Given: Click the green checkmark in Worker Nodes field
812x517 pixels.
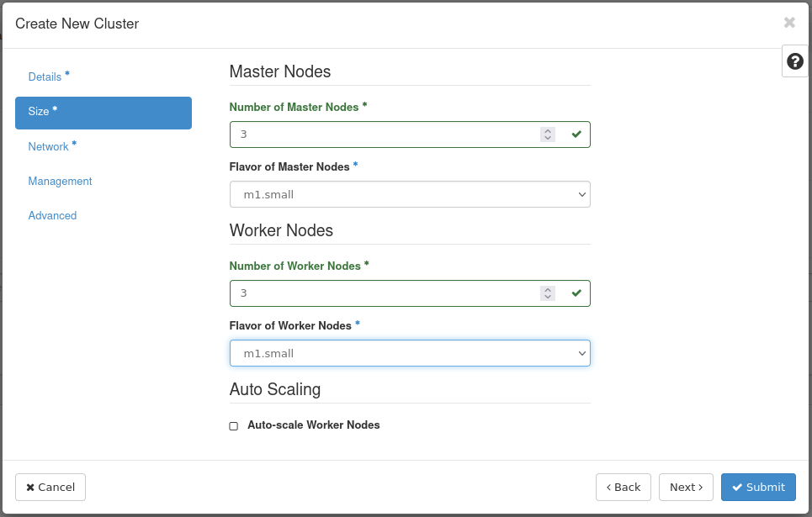Looking at the screenshot, I should (x=576, y=293).
